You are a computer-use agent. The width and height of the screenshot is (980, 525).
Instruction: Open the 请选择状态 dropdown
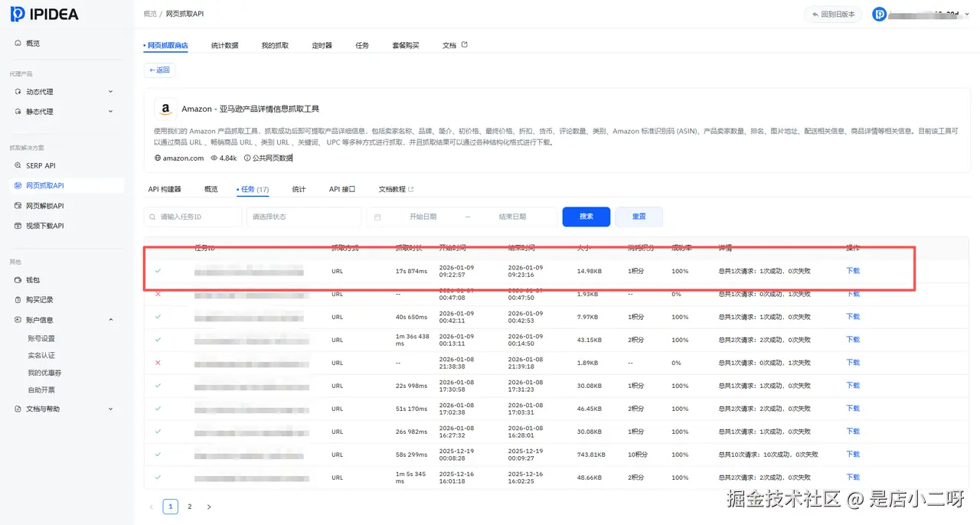[304, 217]
